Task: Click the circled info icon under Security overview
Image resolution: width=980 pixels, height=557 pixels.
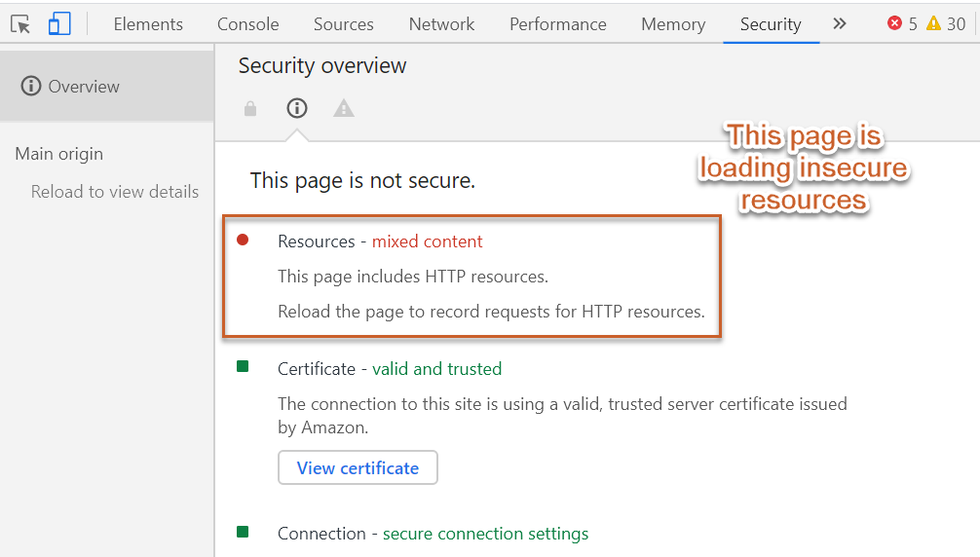Action: pyautogui.click(x=297, y=108)
